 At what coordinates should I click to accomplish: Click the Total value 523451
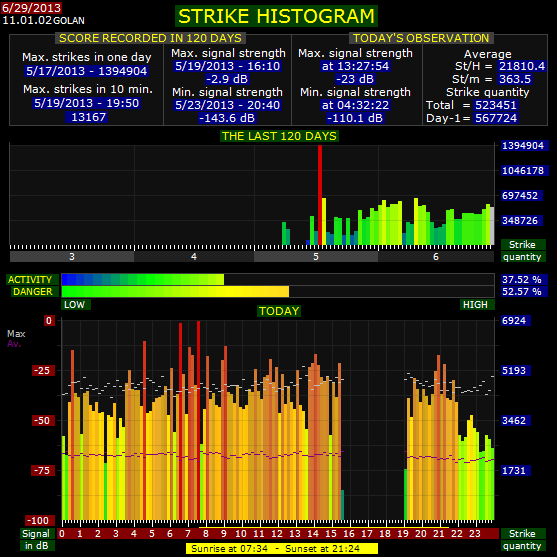(496, 105)
